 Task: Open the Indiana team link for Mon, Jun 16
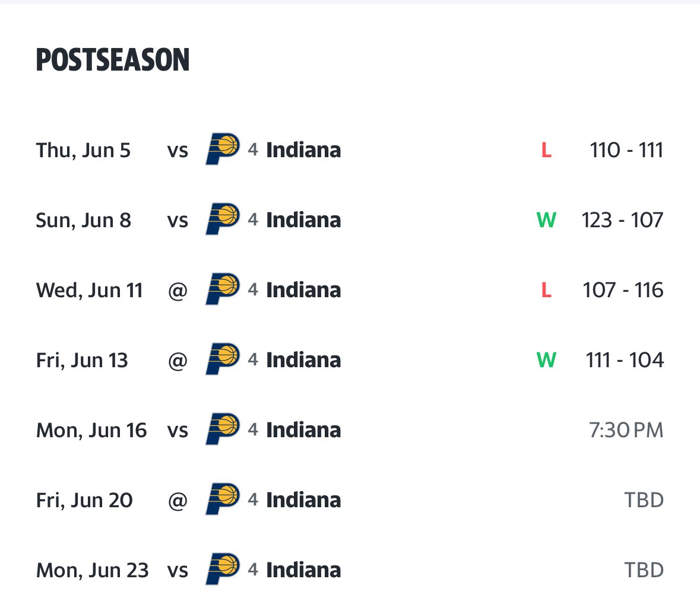click(x=303, y=430)
